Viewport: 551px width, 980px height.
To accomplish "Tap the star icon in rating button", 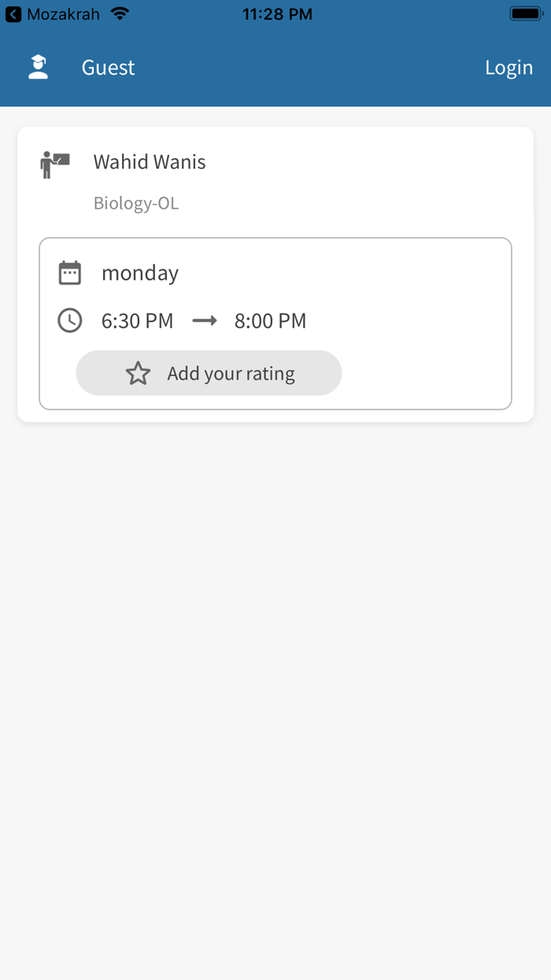I will (x=138, y=373).
